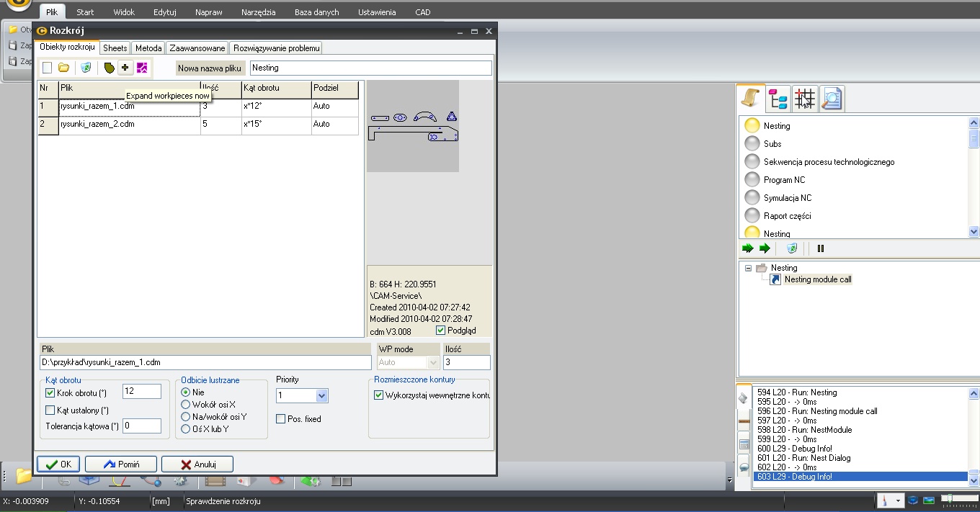The height and width of the screenshot is (512, 980).
Task: Click yellow status ball beside top Nesting
Action: (752, 125)
